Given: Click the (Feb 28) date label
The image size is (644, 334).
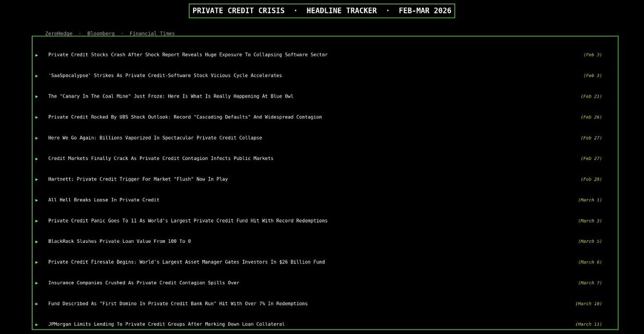Looking at the screenshot, I should (591, 179).
